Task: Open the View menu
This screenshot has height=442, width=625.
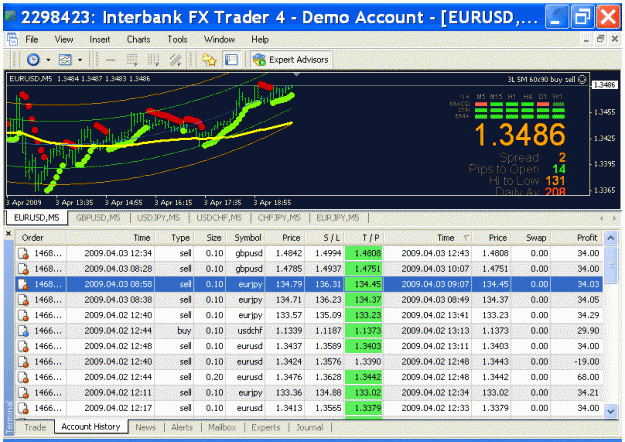Action: click(x=64, y=39)
